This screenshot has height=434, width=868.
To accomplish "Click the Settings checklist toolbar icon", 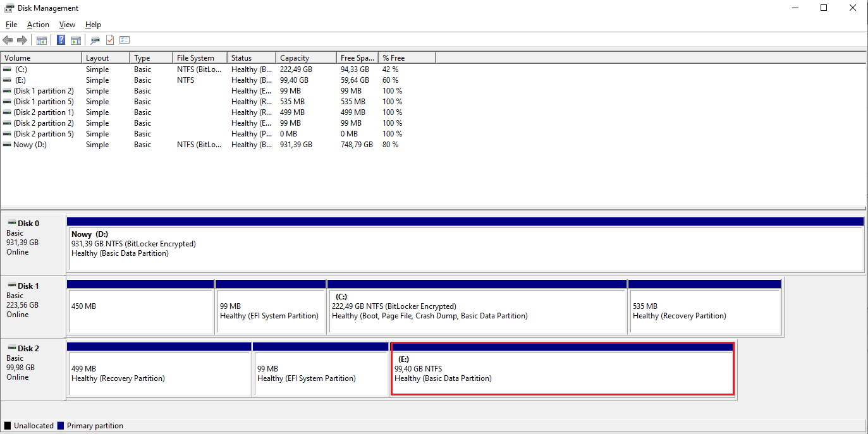I will (125, 40).
